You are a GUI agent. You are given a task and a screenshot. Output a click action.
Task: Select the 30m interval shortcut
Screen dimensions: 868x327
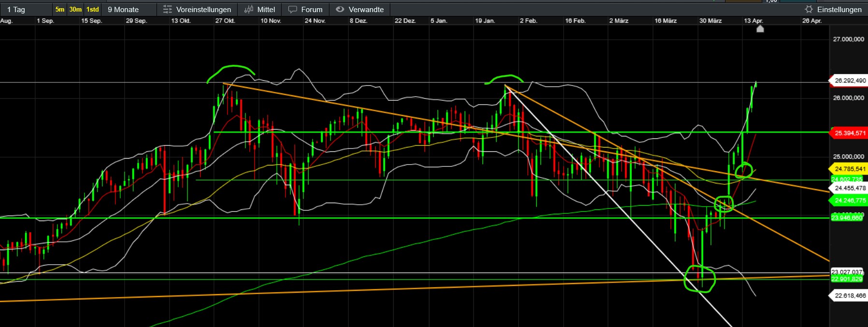tap(75, 10)
